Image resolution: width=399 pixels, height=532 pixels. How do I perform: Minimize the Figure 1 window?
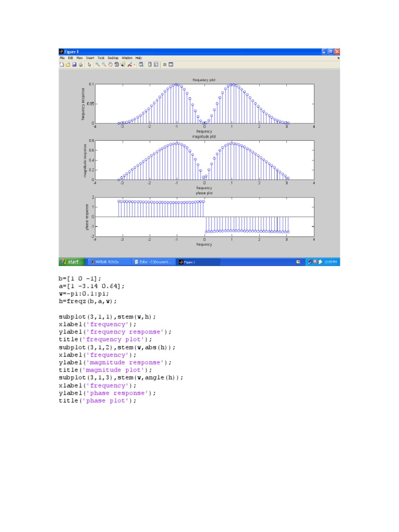[x=324, y=51]
